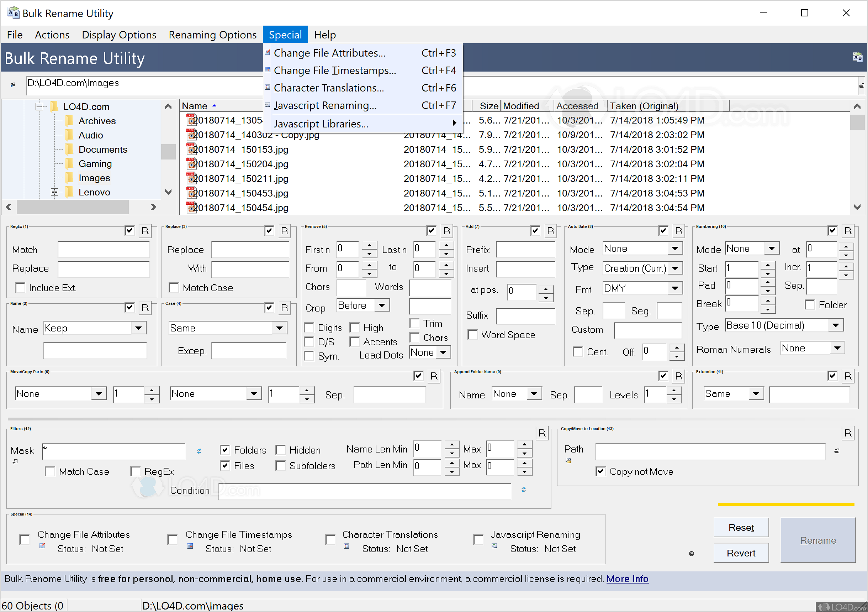This screenshot has width=868, height=612.
Task: Click the filter icon under the Mask label
Action: (15, 461)
